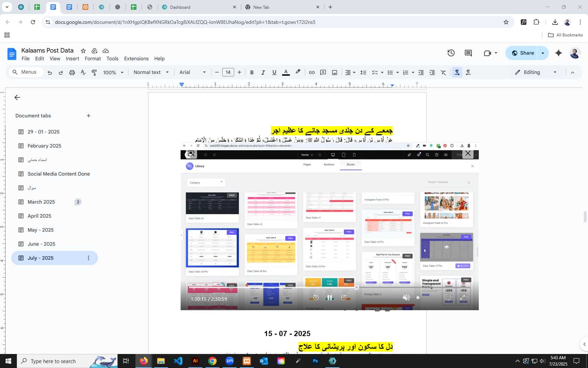This screenshot has height=368, width=588.
Task: Open Photoshop from the taskbar
Action: click(315, 361)
